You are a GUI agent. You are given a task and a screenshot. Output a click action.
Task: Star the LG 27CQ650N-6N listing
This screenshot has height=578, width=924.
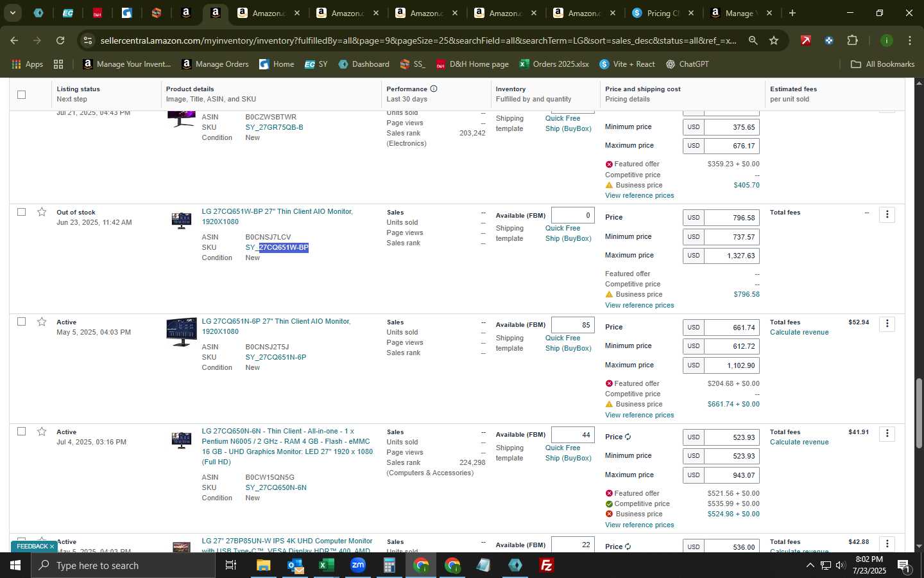pos(42,432)
